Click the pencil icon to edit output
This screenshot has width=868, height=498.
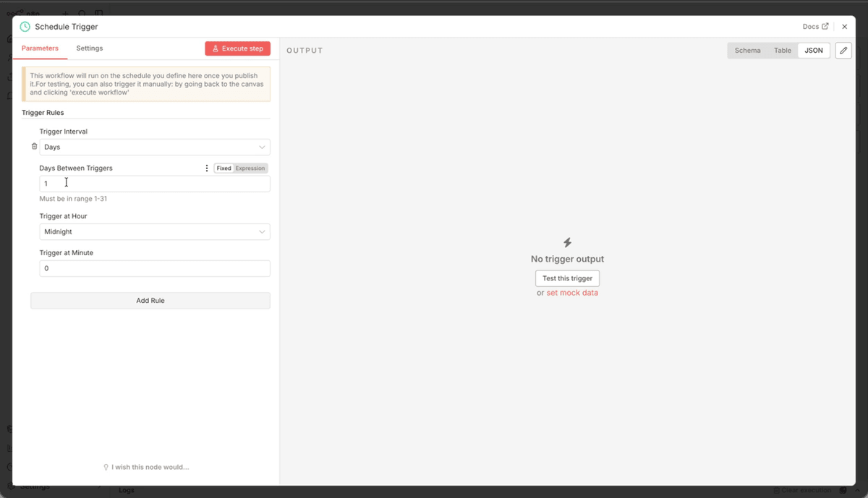843,50
